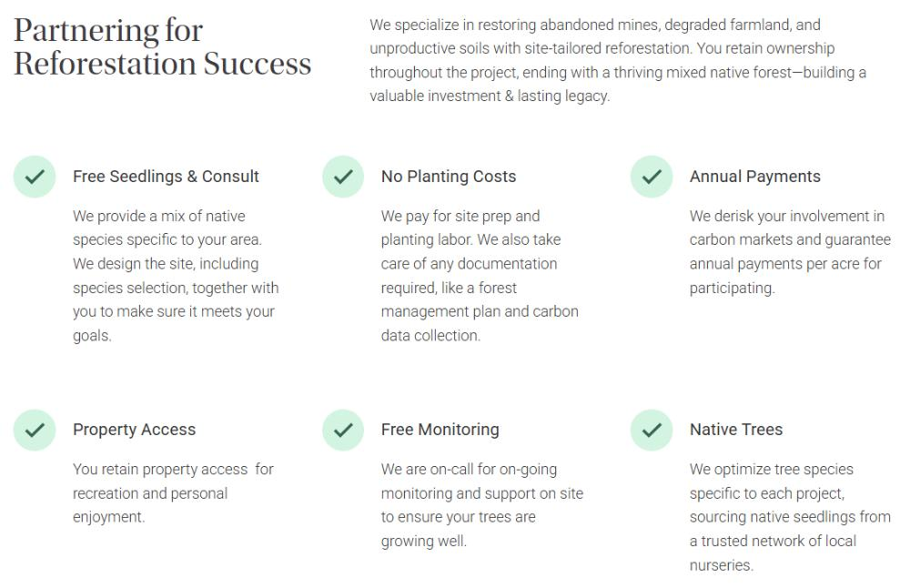This screenshot has height=588, width=910.
Task: Click the text about site prep and planting labor
Action: tap(480, 276)
